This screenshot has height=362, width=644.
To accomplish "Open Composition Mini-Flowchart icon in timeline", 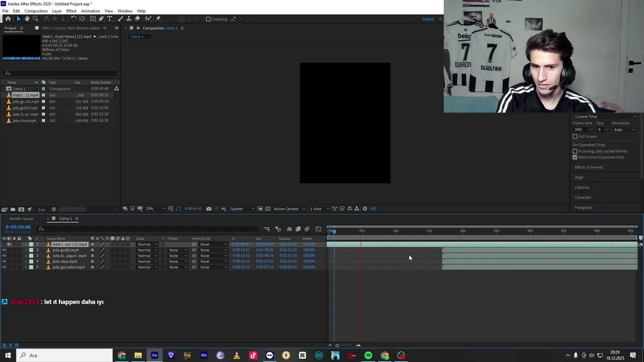I will tap(267, 229).
